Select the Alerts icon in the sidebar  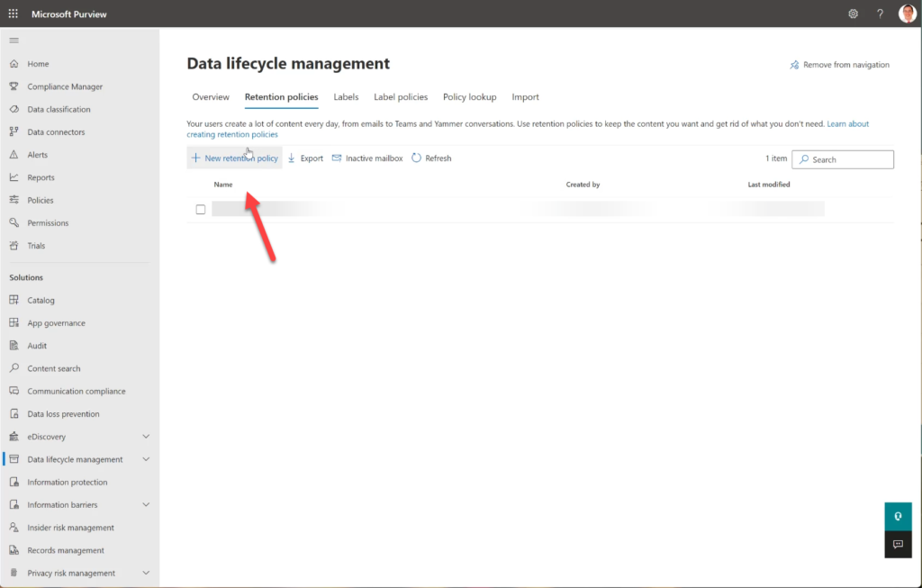click(x=13, y=154)
